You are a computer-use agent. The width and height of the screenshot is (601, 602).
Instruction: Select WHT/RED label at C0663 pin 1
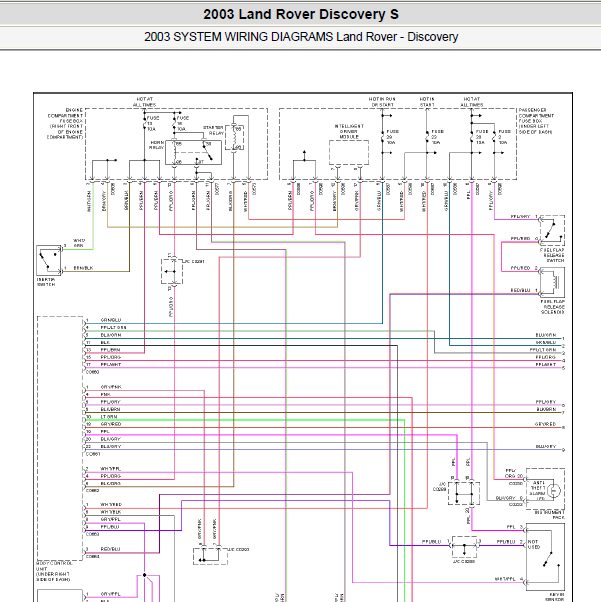[x=111, y=504]
